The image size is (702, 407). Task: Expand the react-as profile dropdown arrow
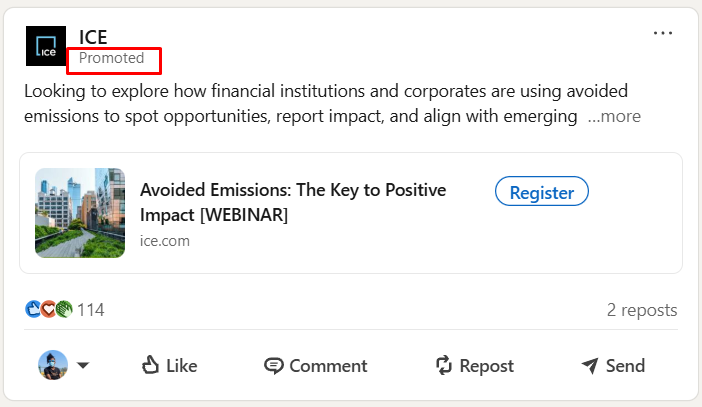(x=83, y=365)
